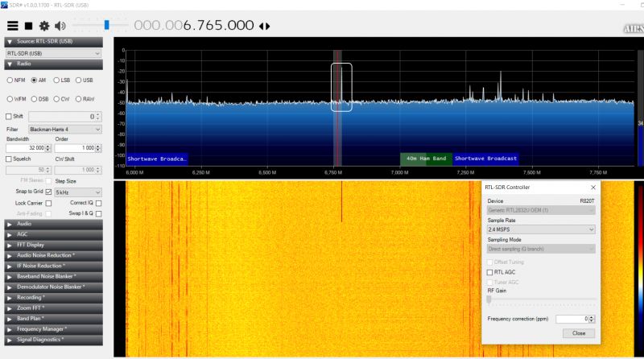Expand the Demodulator Noise Blanker panel

[53, 287]
